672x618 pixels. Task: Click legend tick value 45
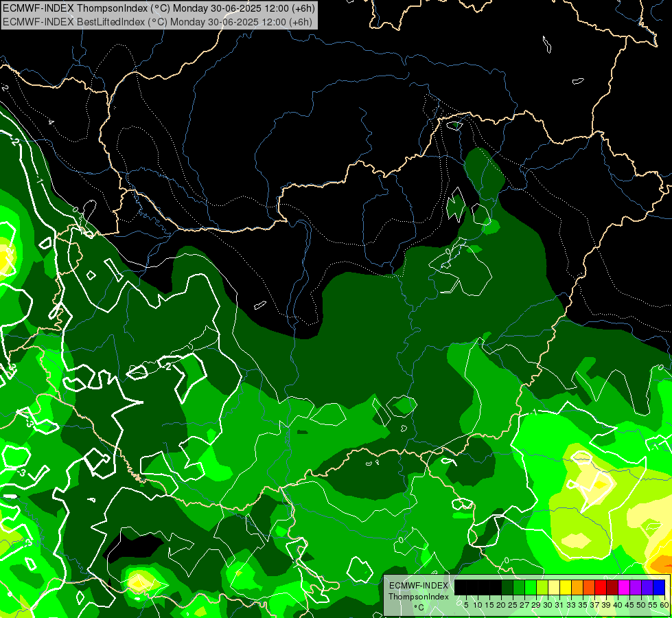click(630, 605)
